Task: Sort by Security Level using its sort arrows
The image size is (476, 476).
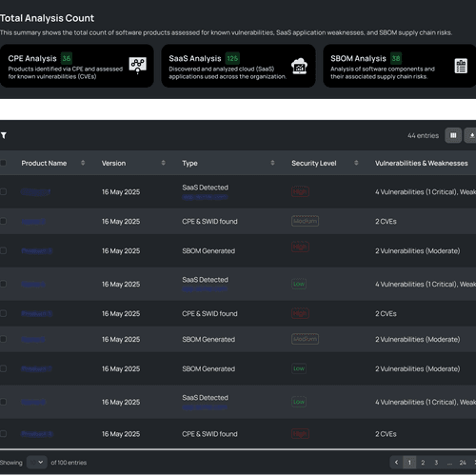Action: [356, 163]
